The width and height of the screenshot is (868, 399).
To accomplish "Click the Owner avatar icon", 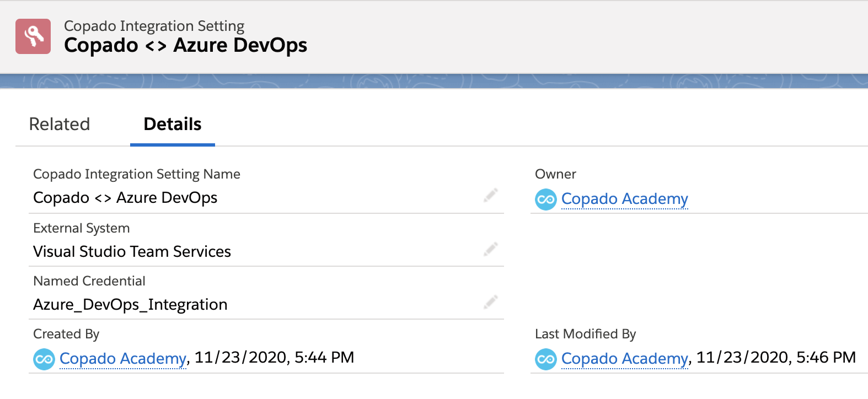I will [x=545, y=199].
